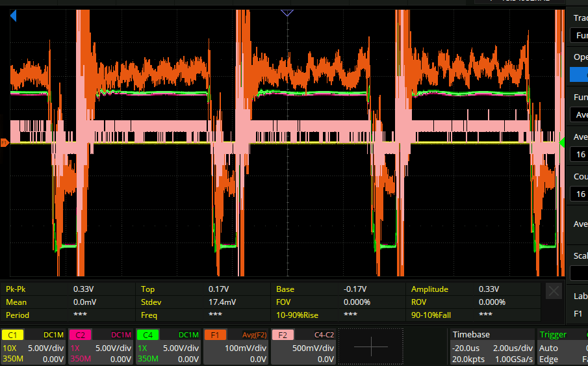This screenshot has height=366, width=588.
Task: Open the Trigger settings box
Action: (562, 346)
